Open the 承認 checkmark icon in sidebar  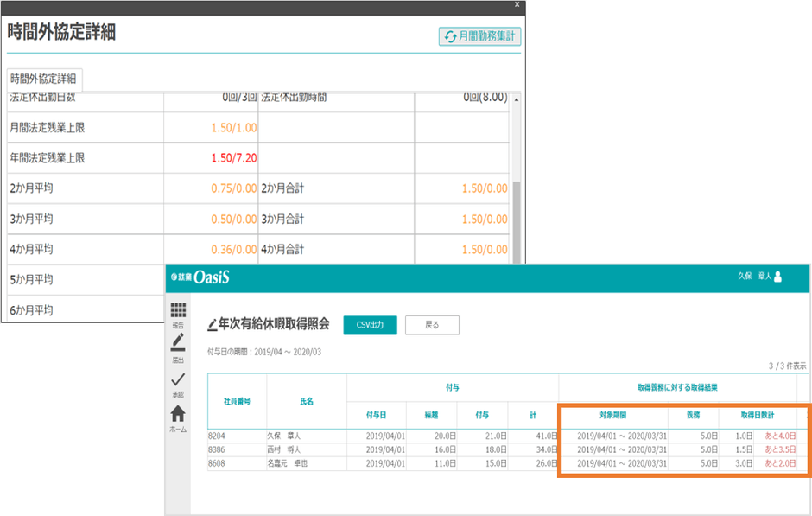(178, 379)
